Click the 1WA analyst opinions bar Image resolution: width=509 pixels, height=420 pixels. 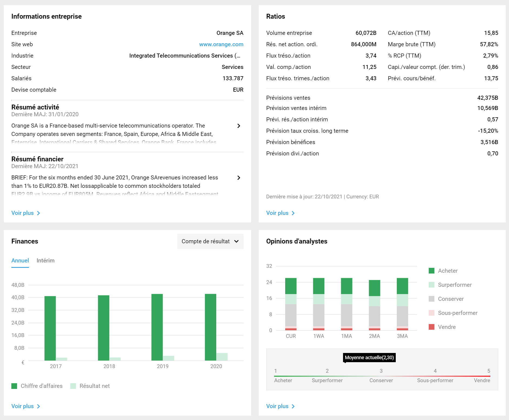click(x=319, y=304)
